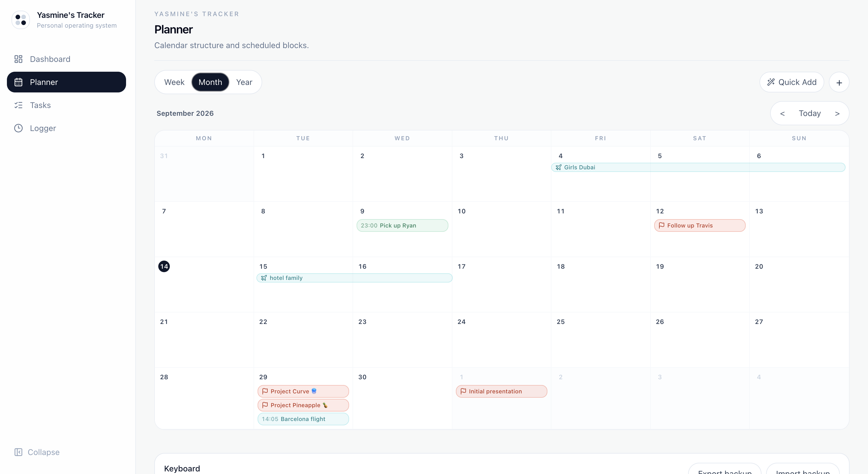Click the Yasmine's Tracker logo icon

pos(20,20)
